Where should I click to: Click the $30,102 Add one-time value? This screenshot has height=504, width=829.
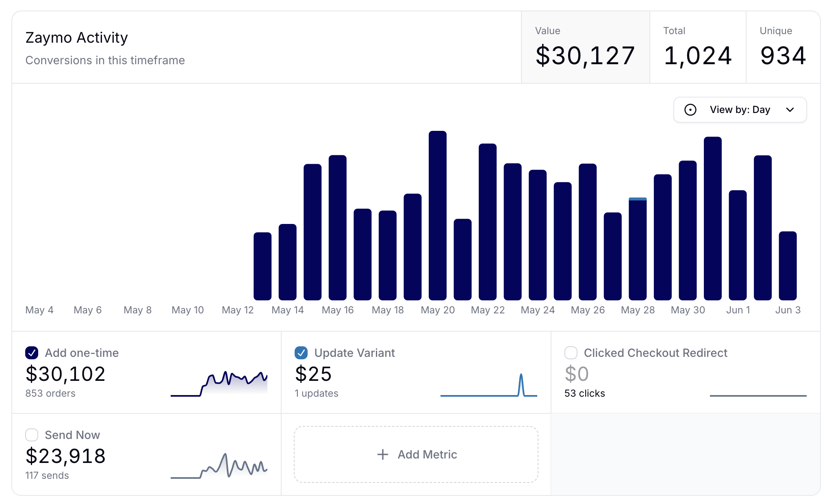[x=65, y=374]
